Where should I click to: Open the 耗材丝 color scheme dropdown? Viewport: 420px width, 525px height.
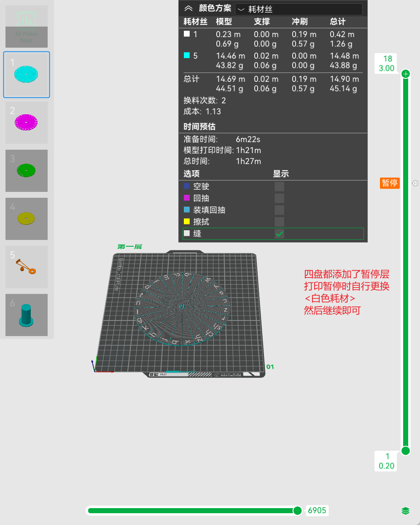click(299, 9)
